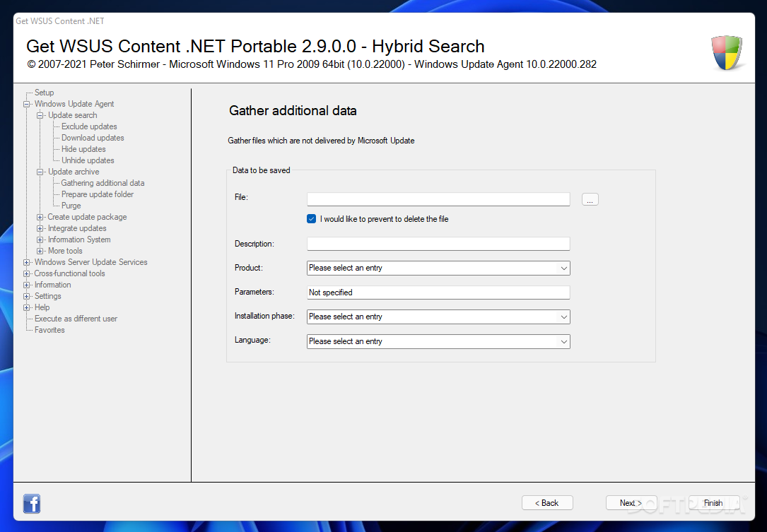The height and width of the screenshot is (532, 767).
Task: Open the Language dropdown
Action: tap(438, 341)
